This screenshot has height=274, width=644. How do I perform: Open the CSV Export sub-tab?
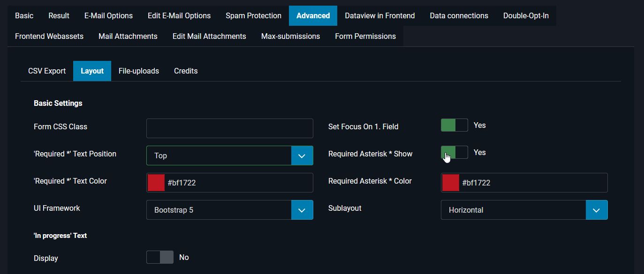coord(46,71)
